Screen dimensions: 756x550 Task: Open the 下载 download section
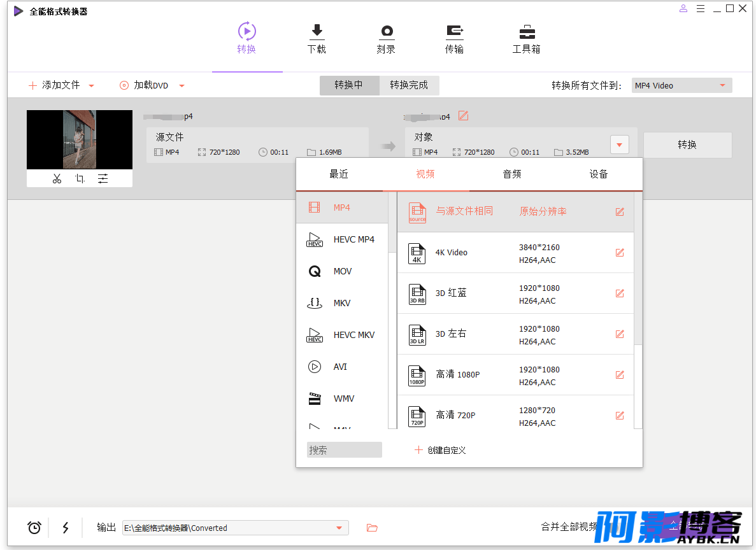click(x=317, y=39)
